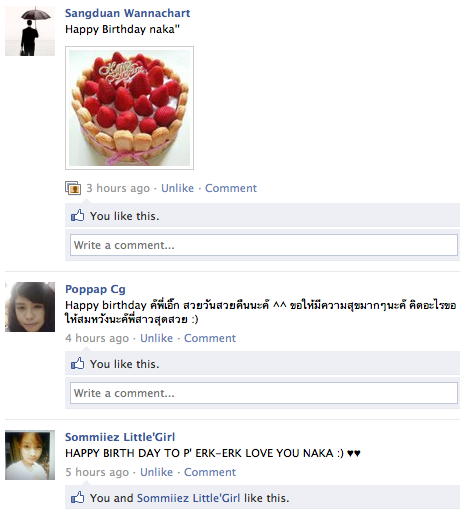Click Comment link on Poppap Cg's post
The height and width of the screenshot is (511, 460).
pyautogui.click(x=210, y=338)
